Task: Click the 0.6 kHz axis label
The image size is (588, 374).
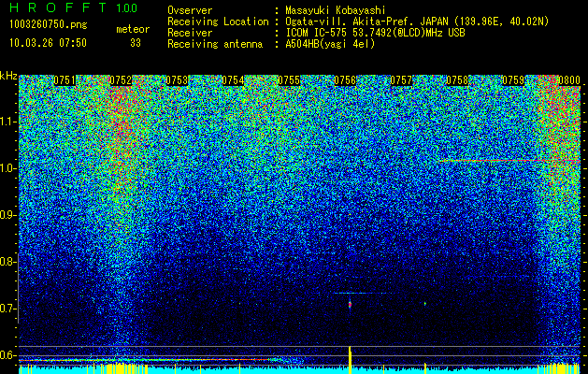Action: click(x=7, y=355)
